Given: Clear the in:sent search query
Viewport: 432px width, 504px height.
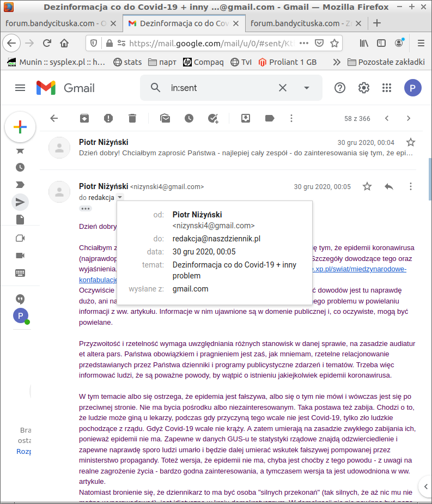Looking at the screenshot, I should (x=283, y=88).
